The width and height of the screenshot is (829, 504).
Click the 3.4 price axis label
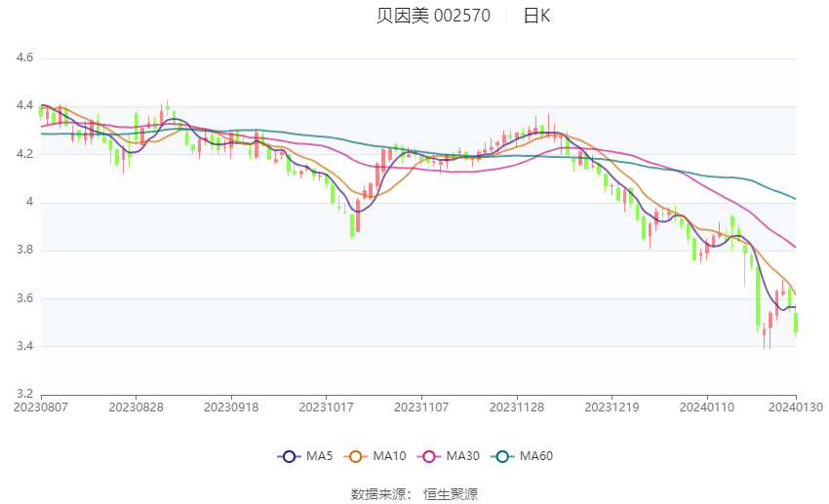(x=24, y=346)
